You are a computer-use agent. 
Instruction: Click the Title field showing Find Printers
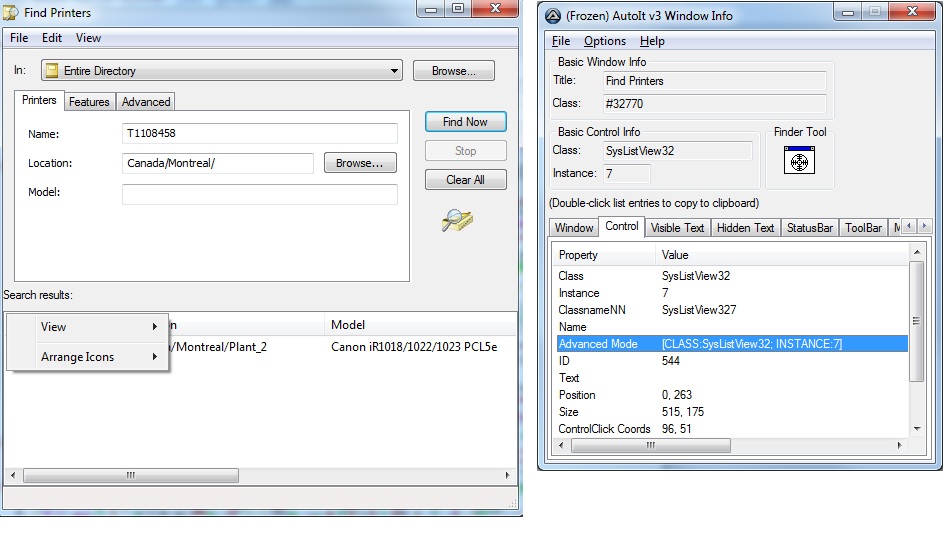coord(714,81)
